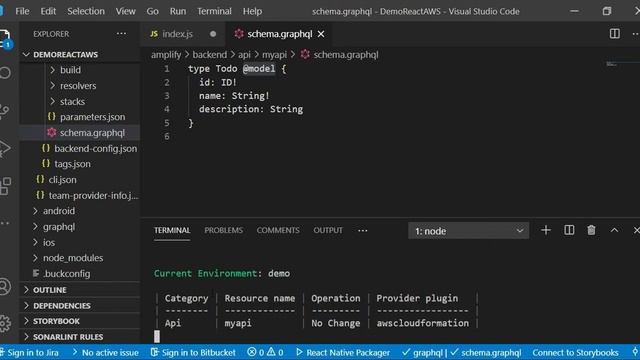Split the editor to the right

[614, 34]
